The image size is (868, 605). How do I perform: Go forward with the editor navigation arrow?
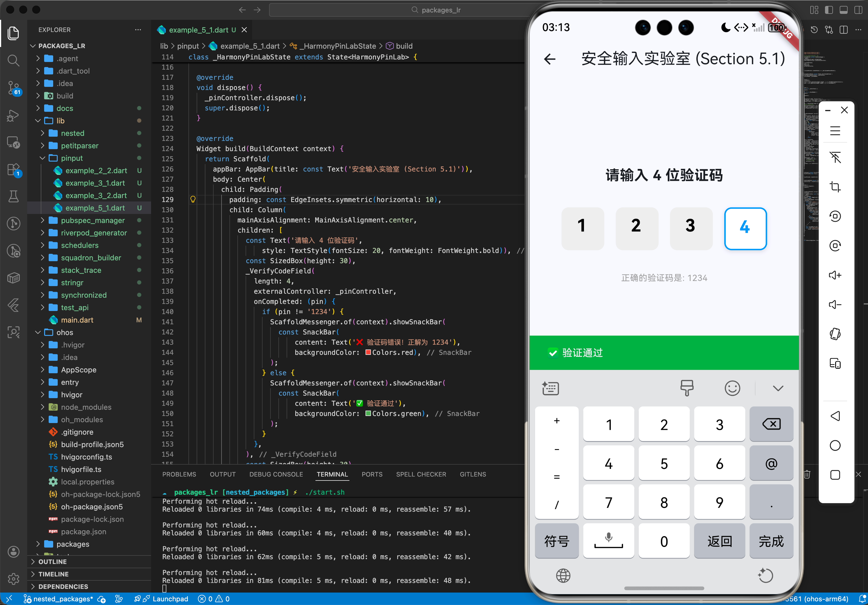point(257,10)
